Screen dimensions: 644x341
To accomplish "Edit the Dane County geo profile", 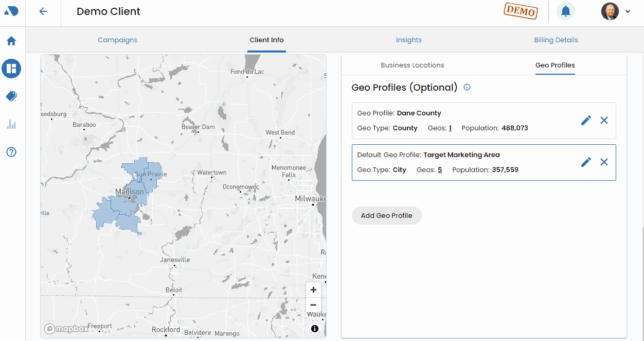I will pyautogui.click(x=586, y=120).
